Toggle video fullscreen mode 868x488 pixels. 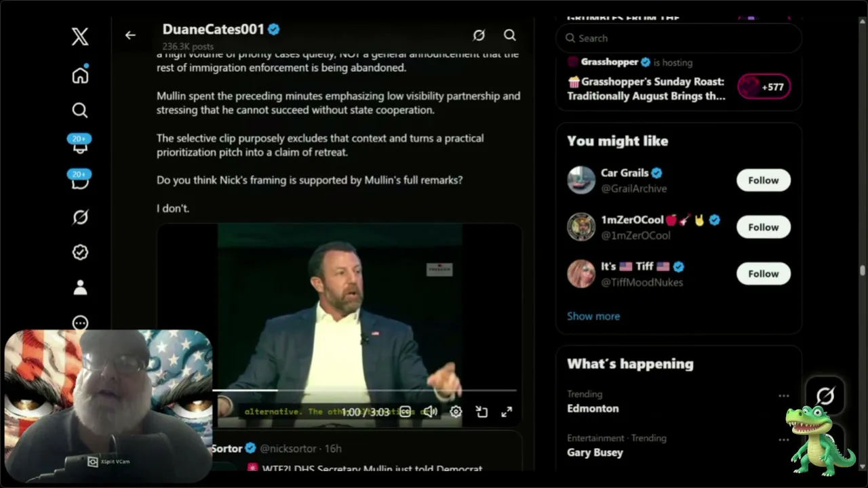tap(507, 411)
